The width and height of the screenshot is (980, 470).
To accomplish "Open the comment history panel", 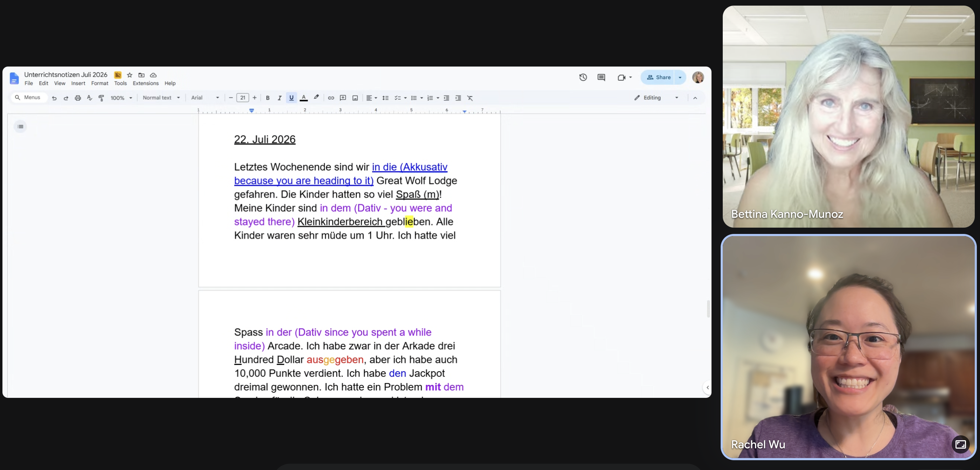I will pos(601,78).
